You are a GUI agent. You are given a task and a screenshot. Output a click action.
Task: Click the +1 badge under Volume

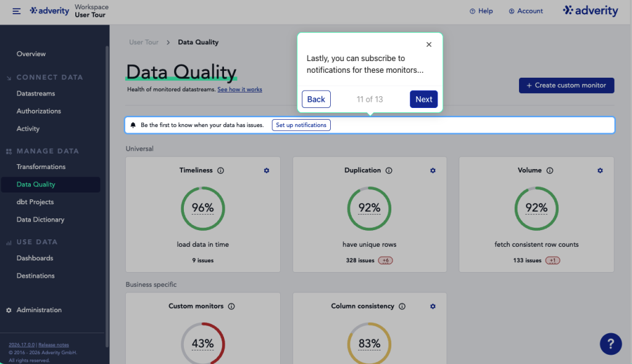coord(552,261)
